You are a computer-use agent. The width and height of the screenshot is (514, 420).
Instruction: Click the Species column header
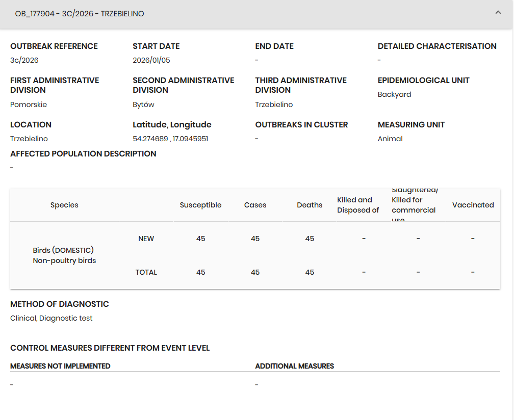(64, 205)
